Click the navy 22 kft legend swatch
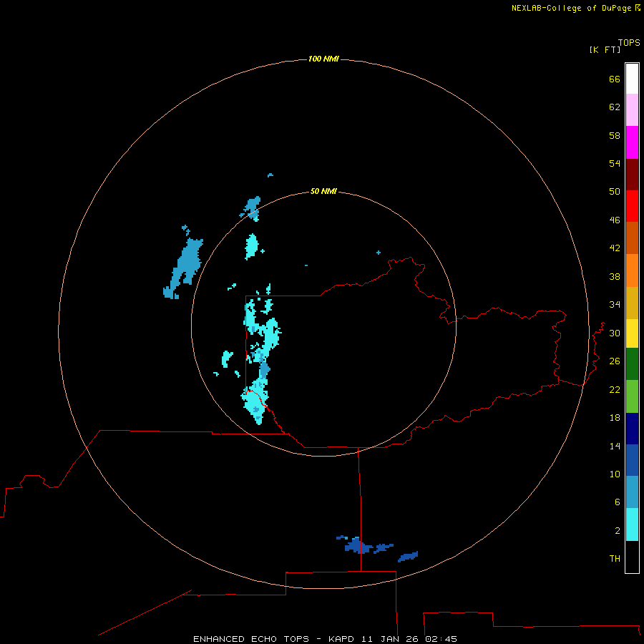The image size is (644, 644). pyautogui.click(x=632, y=429)
